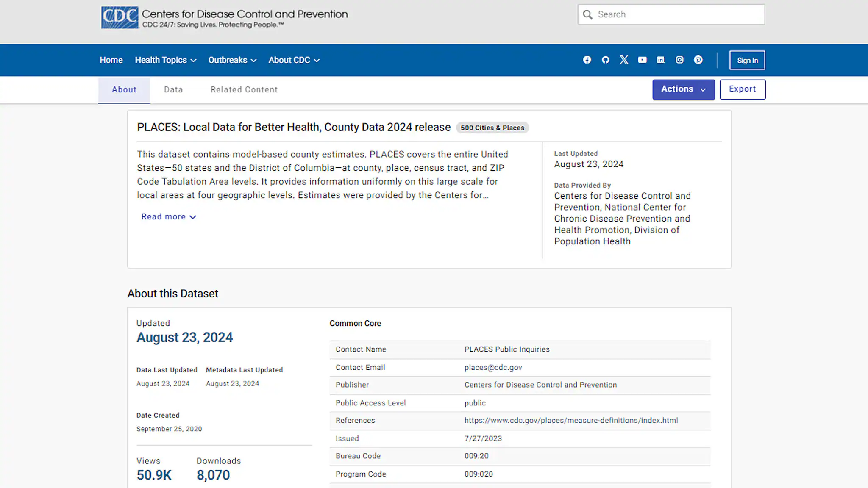Click the X (Twitter) social icon
This screenshot has height=488, width=868.
tap(623, 60)
